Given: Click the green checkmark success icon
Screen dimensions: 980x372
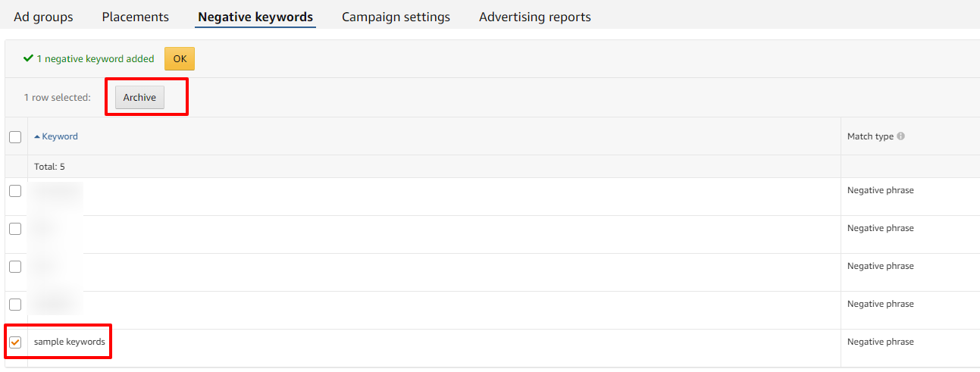Looking at the screenshot, I should coord(28,58).
